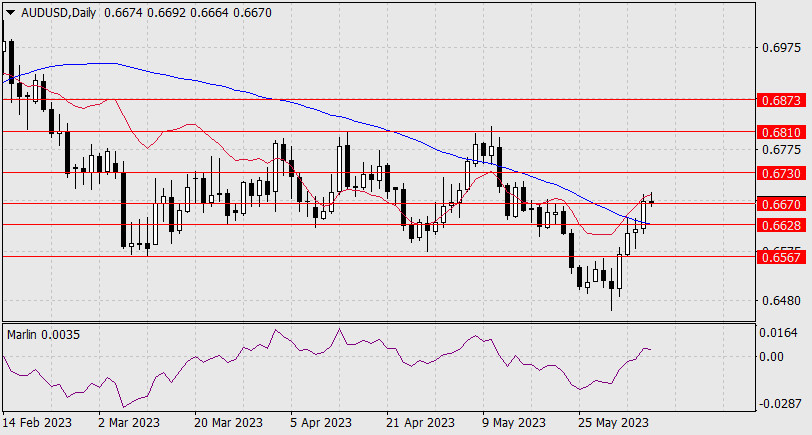This screenshot has width=812, height=435.
Task: Click the 0.00 zero level oscillator value
Action: [774, 356]
